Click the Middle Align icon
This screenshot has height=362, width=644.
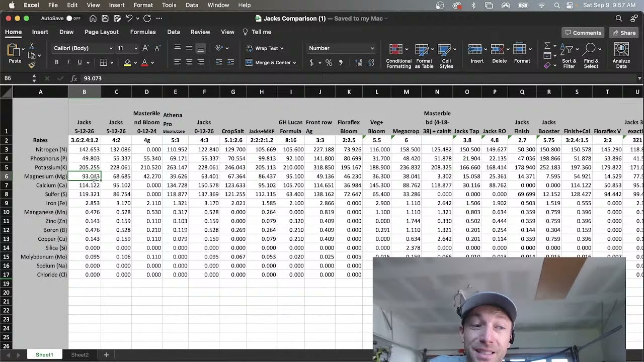(x=189, y=48)
